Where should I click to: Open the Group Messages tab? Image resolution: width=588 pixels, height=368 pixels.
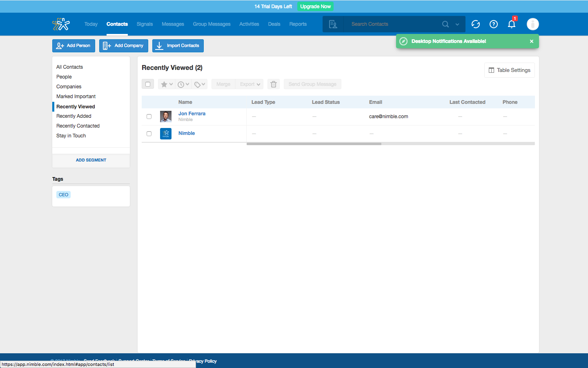pos(212,24)
